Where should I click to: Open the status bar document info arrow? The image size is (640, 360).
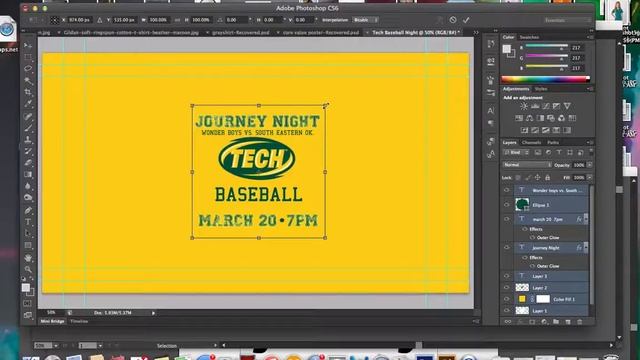tap(153, 313)
